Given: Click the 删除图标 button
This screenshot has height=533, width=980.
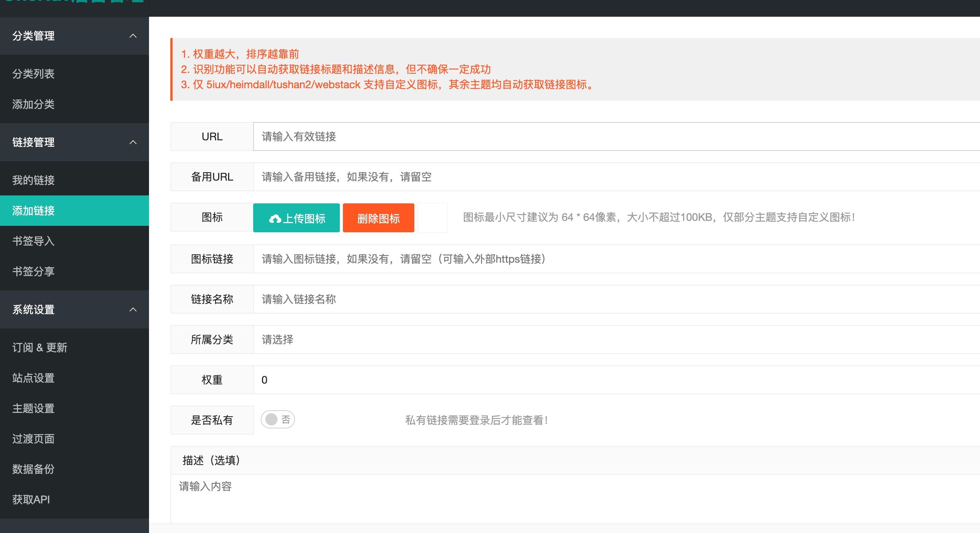Looking at the screenshot, I should [x=378, y=217].
